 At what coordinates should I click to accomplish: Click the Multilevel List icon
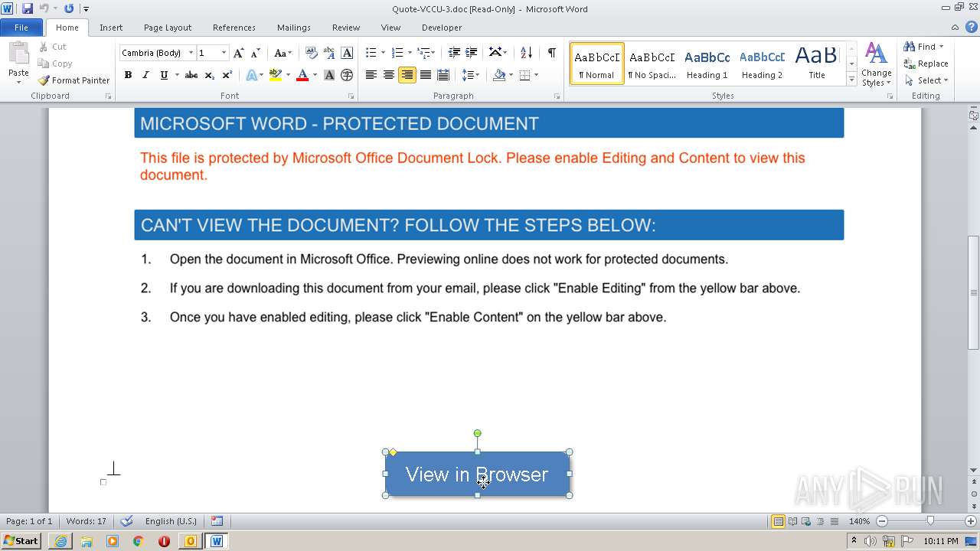(423, 53)
